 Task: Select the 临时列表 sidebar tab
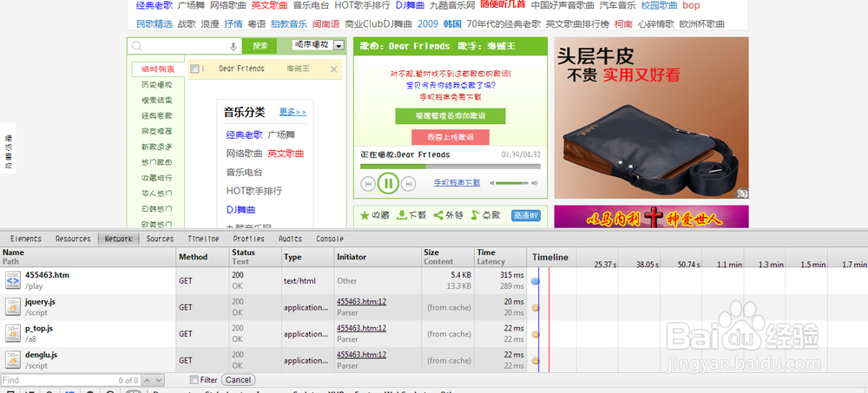158,69
